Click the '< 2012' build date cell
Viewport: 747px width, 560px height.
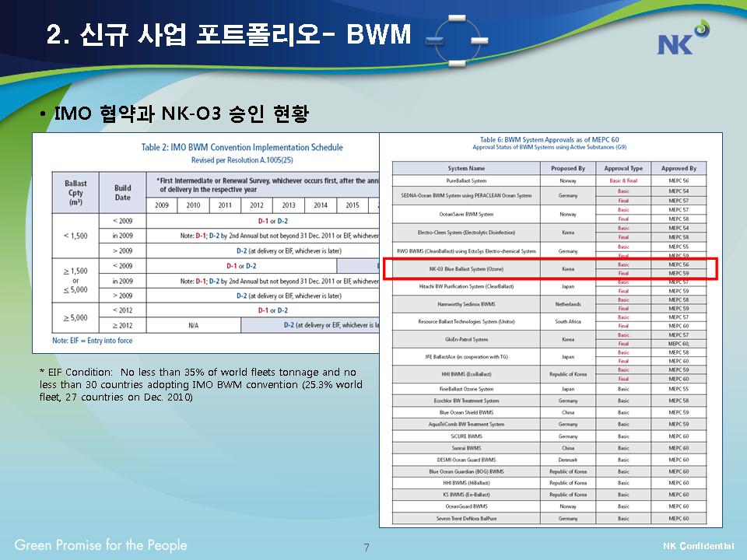[122, 310]
